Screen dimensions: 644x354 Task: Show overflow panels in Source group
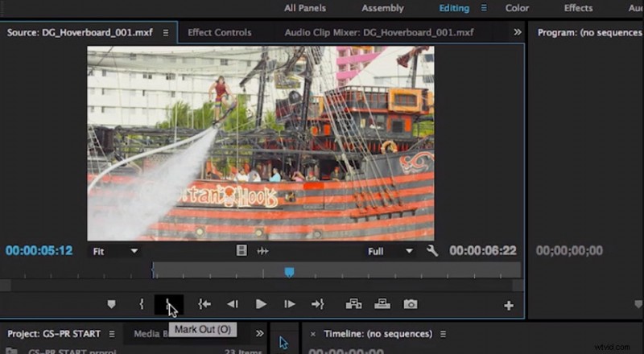click(518, 32)
